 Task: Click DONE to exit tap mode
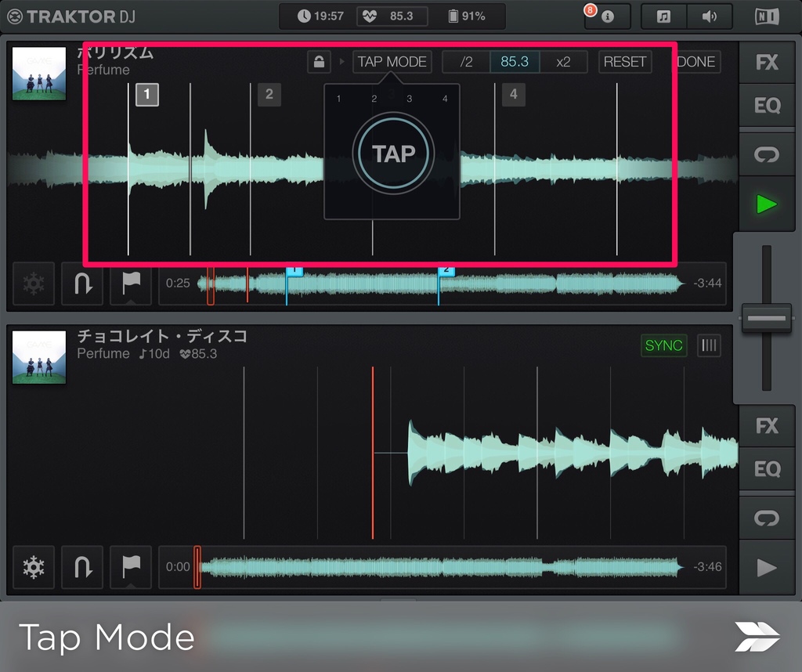(x=696, y=62)
